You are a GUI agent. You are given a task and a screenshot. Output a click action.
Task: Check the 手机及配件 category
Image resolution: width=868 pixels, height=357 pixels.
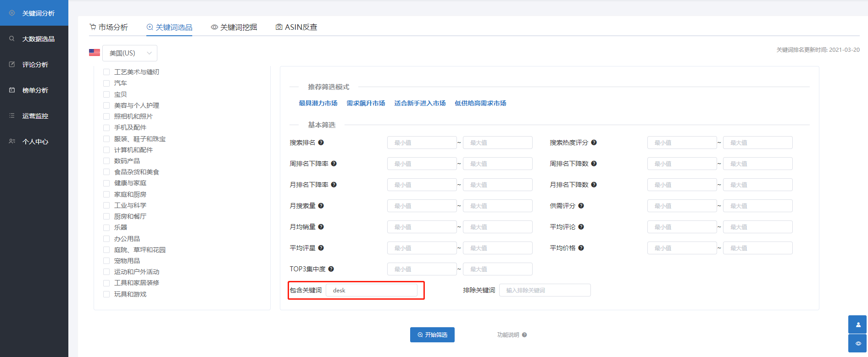106,127
